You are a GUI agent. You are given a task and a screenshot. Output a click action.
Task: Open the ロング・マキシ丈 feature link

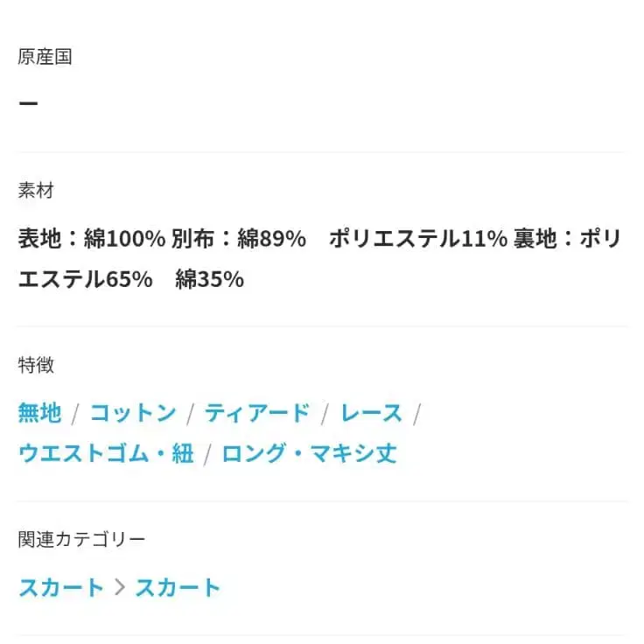(x=309, y=453)
